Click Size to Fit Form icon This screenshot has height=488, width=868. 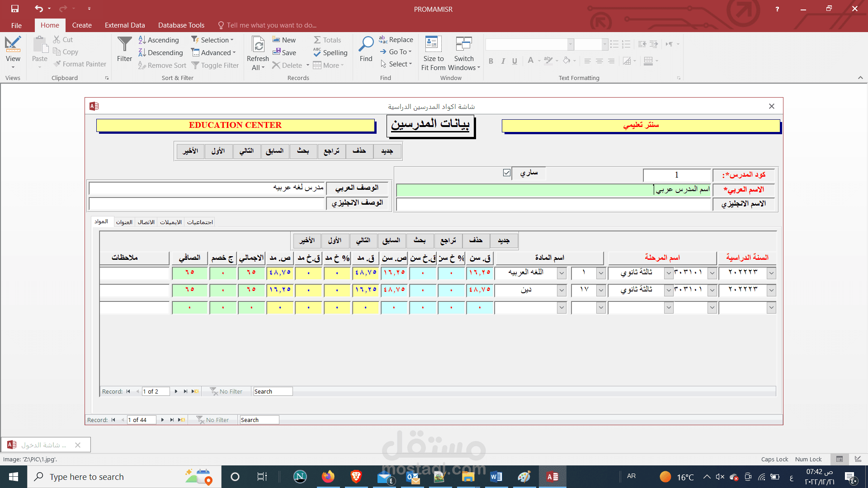[x=434, y=53]
